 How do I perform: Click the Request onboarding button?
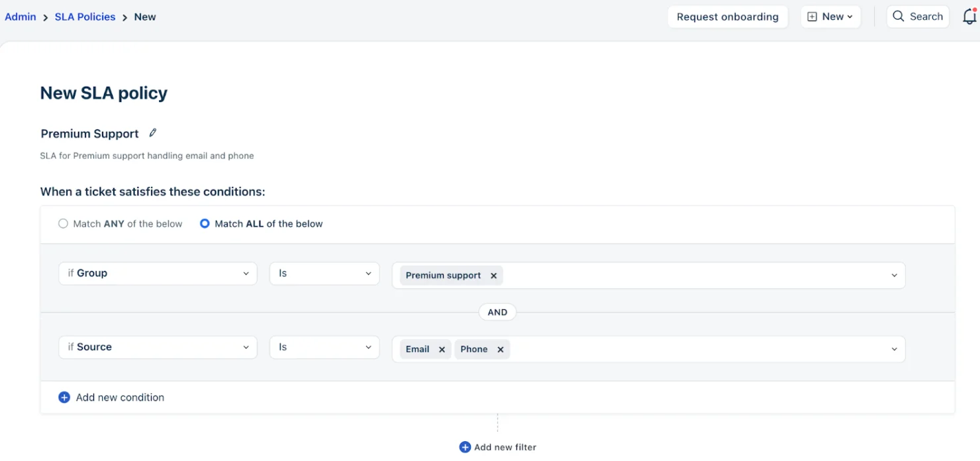pos(728,17)
